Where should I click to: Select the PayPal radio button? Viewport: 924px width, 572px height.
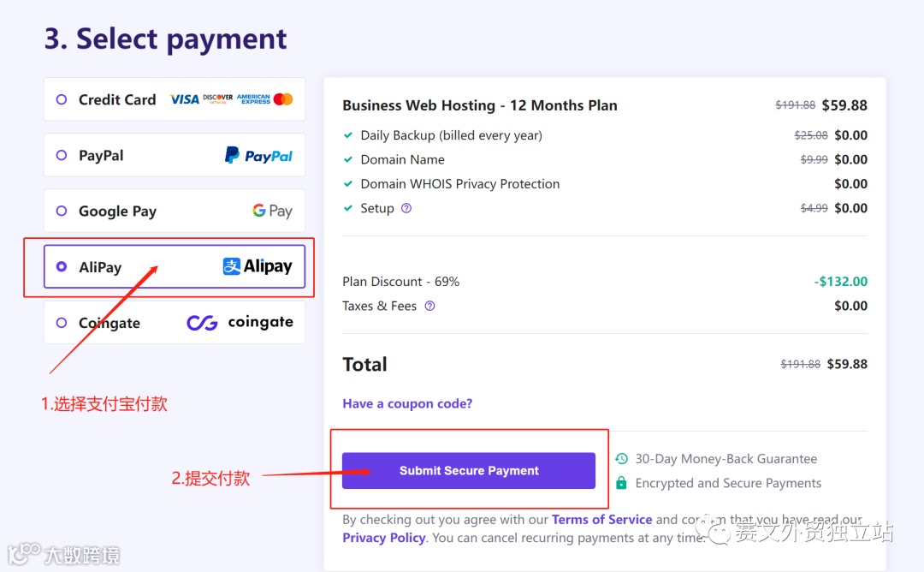click(62, 155)
